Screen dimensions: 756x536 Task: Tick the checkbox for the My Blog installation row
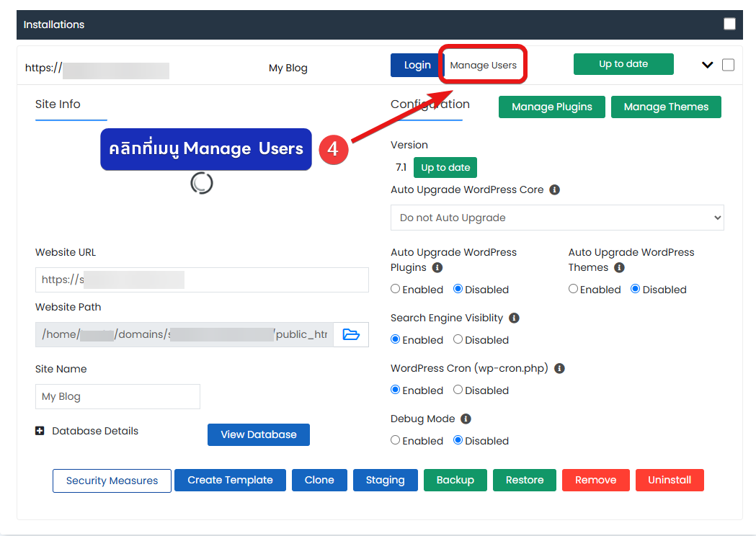point(728,65)
